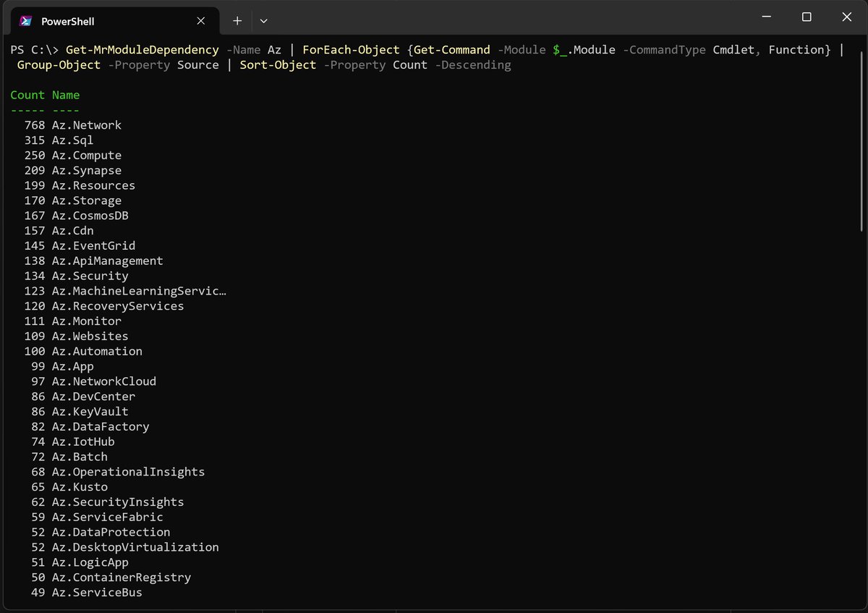Click the Az.Kusto row
This screenshot has width=868, height=613.
coord(69,487)
